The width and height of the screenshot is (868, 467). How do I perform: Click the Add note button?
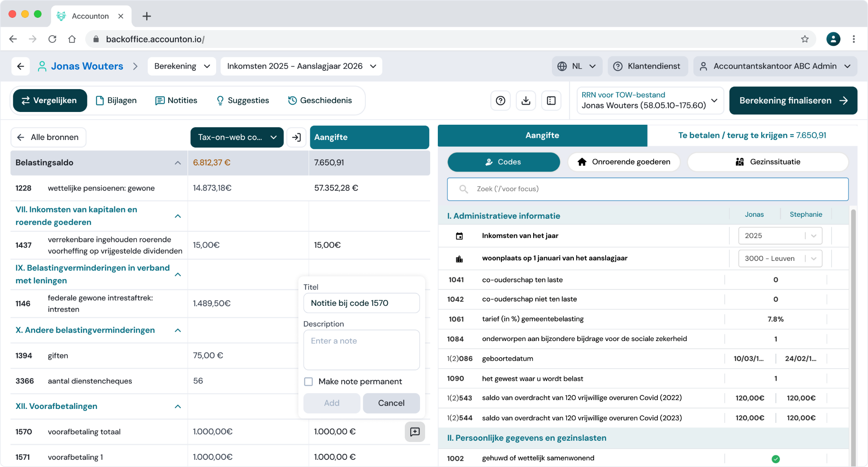pos(332,403)
